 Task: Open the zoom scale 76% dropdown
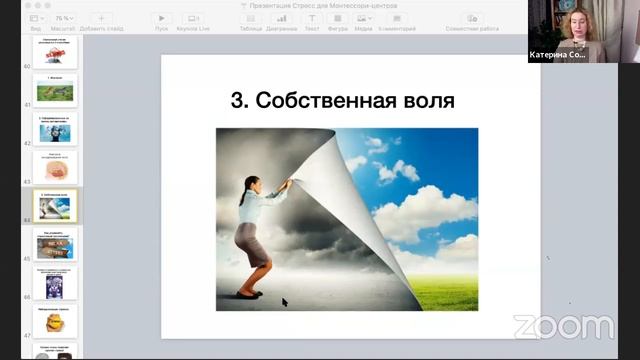click(64, 19)
